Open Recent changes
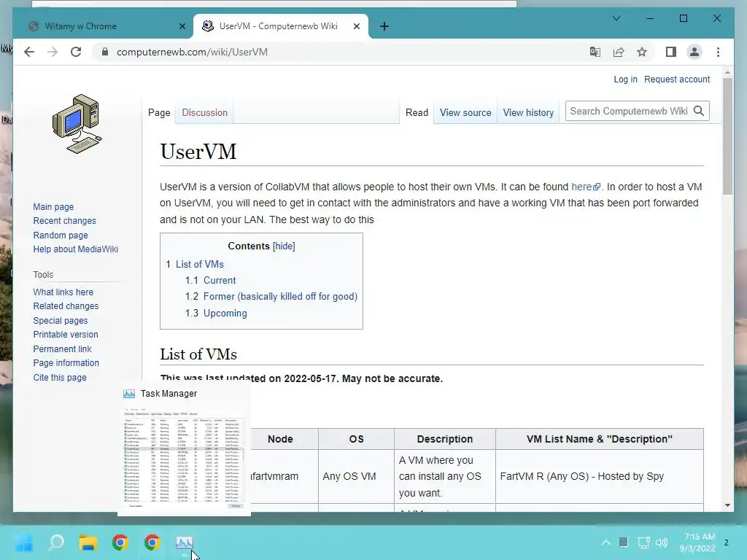 pos(64,221)
